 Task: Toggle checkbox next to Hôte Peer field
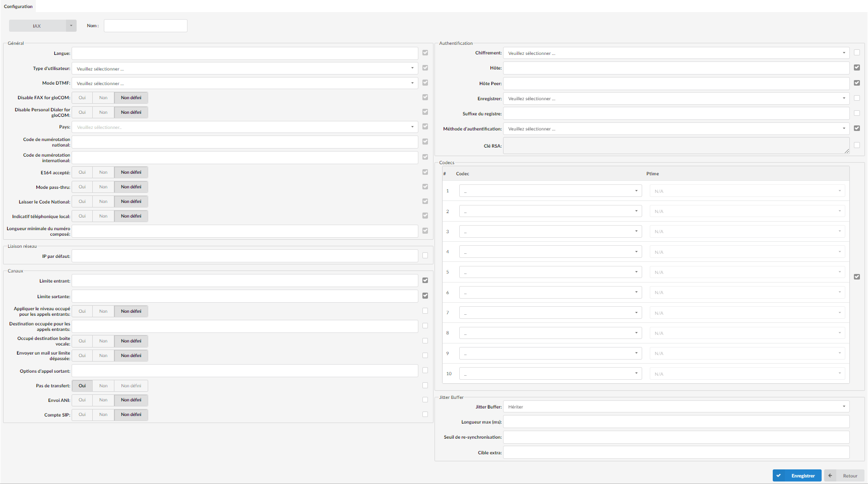pos(857,83)
